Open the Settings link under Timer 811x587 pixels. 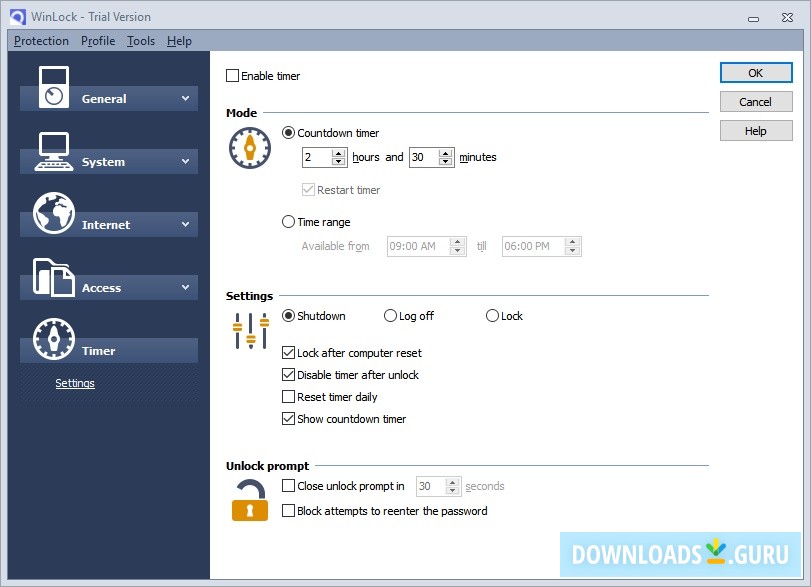tap(75, 383)
